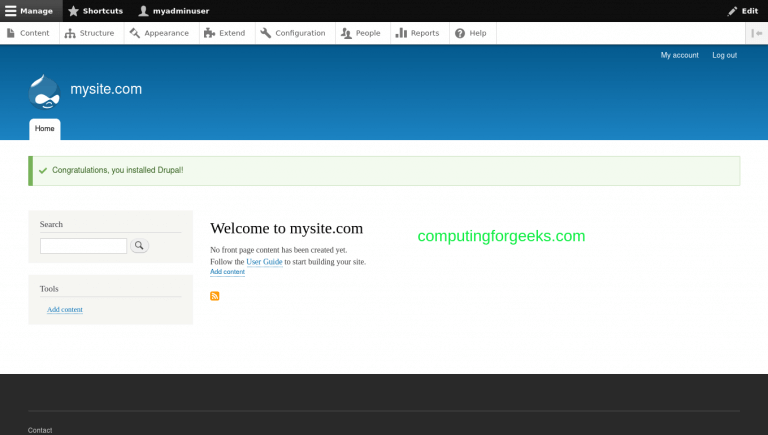Open the Help page

click(x=471, y=33)
